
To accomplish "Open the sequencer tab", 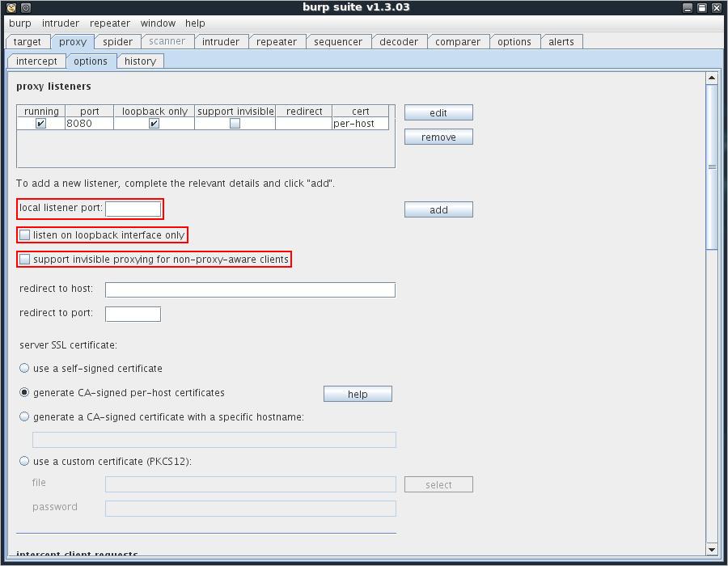I will [x=338, y=42].
